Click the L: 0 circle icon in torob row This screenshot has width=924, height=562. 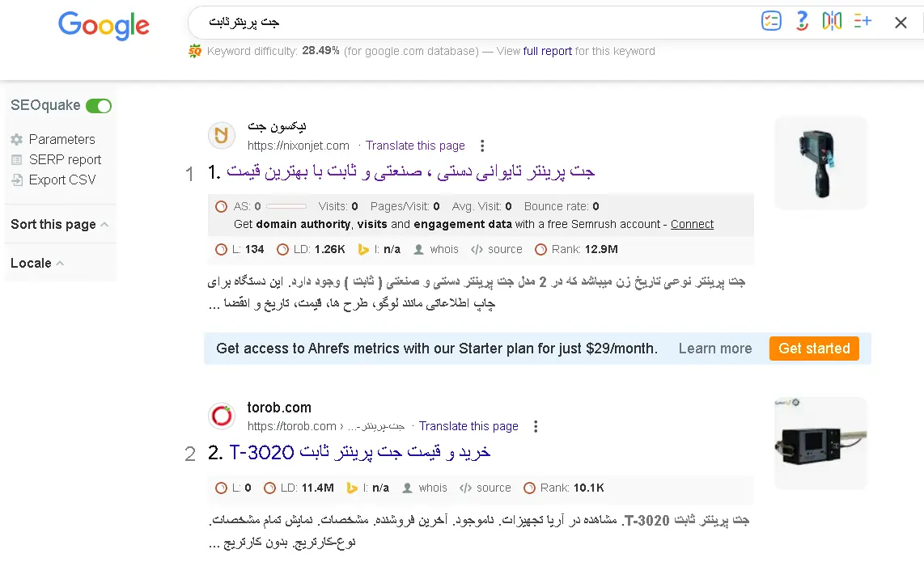coord(221,488)
